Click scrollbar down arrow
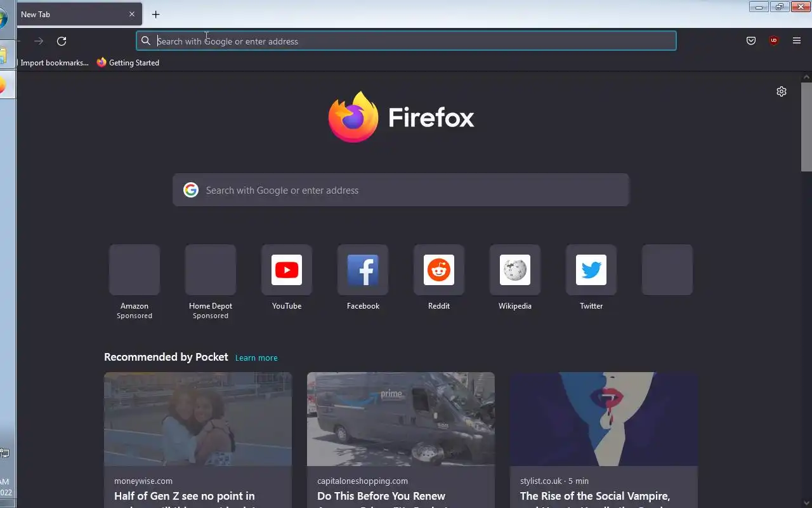Screen dimensions: 812x508 [806, 503]
